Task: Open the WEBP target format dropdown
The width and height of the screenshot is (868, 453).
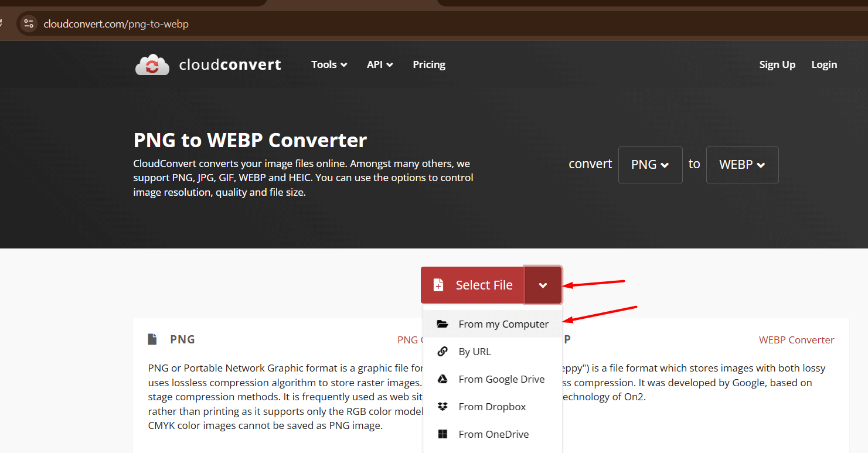Action: coord(742,165)
